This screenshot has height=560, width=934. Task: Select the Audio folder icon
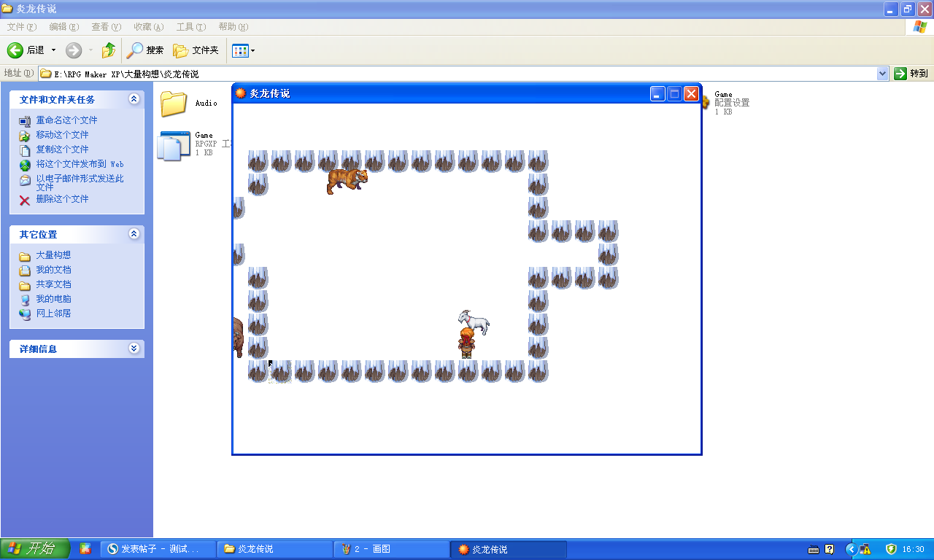(174, 104)
